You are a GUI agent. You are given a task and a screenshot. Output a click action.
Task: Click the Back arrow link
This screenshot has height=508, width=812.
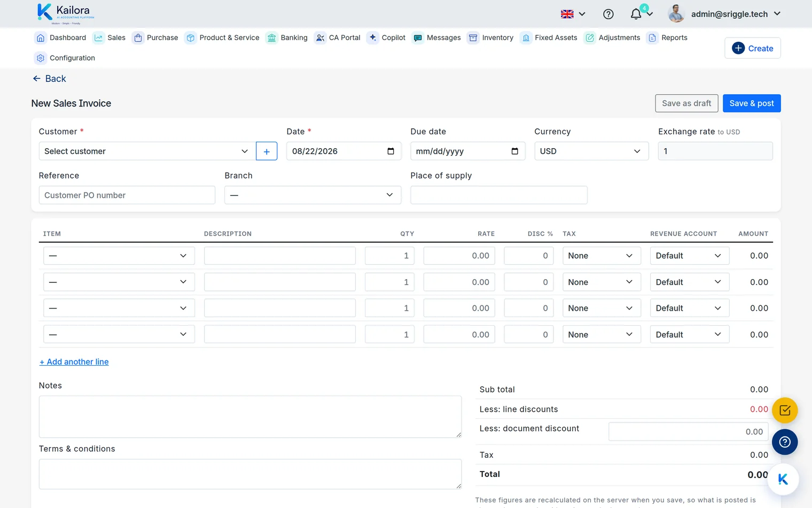[x=49, y=79]
